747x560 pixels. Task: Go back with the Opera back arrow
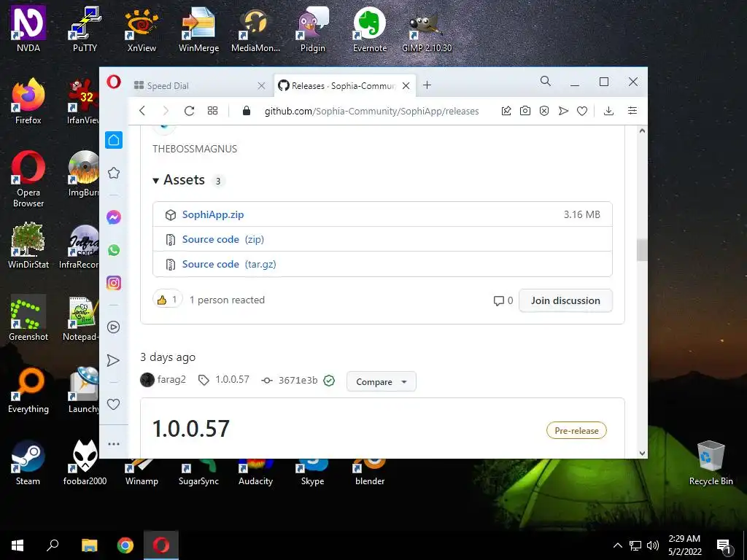(142, 111)
